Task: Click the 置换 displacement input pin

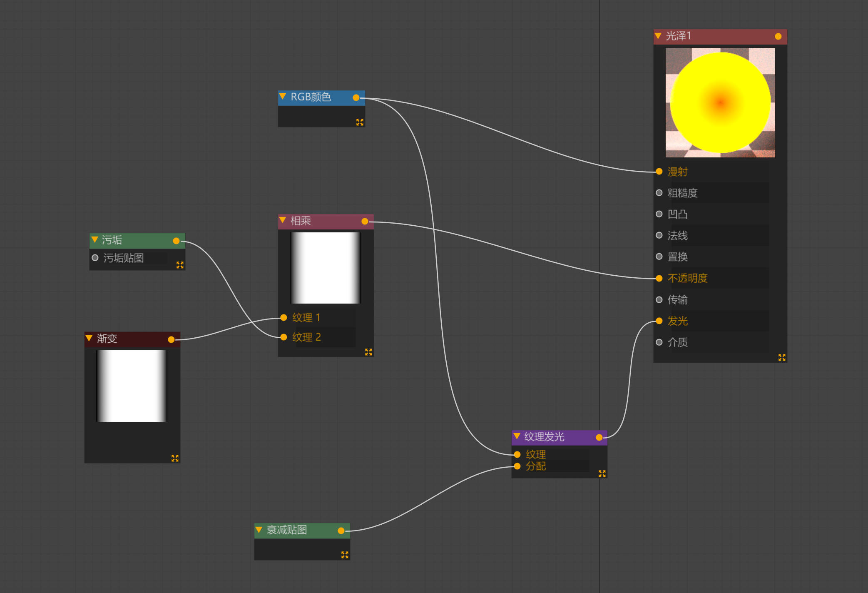Action: [x=659, y=257]
